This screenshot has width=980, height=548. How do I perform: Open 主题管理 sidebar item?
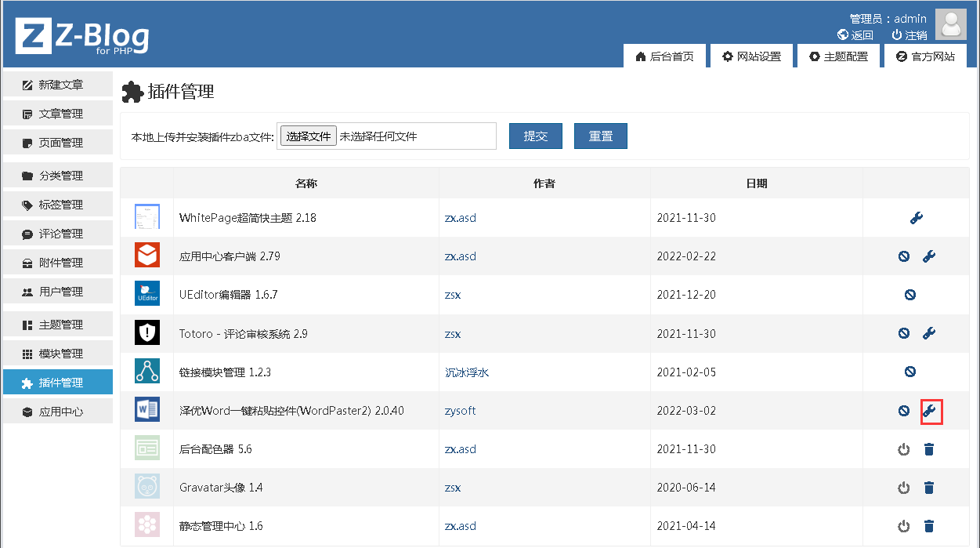point(58,325)
